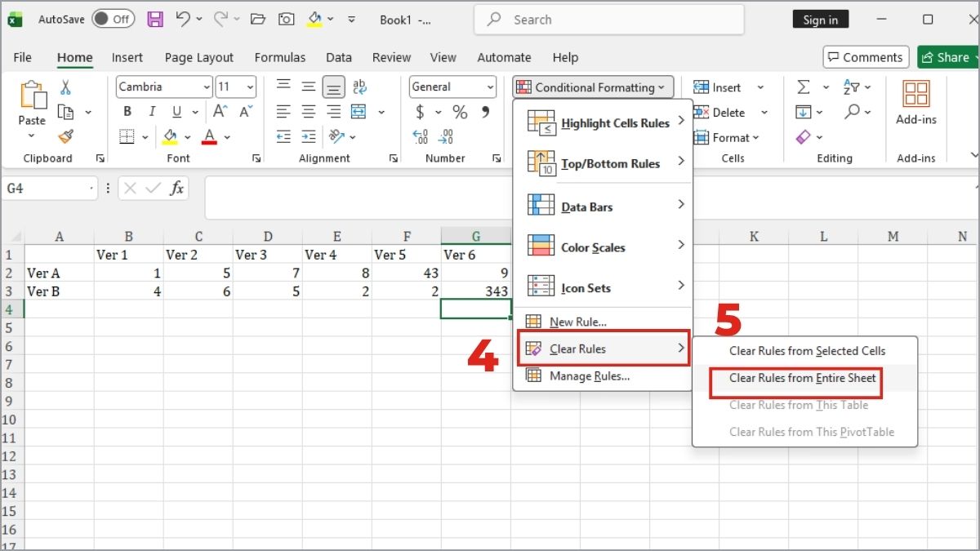Screen dimensions: 980x551
Task: Click Increase Indent icon
Action: coord(308,136)
